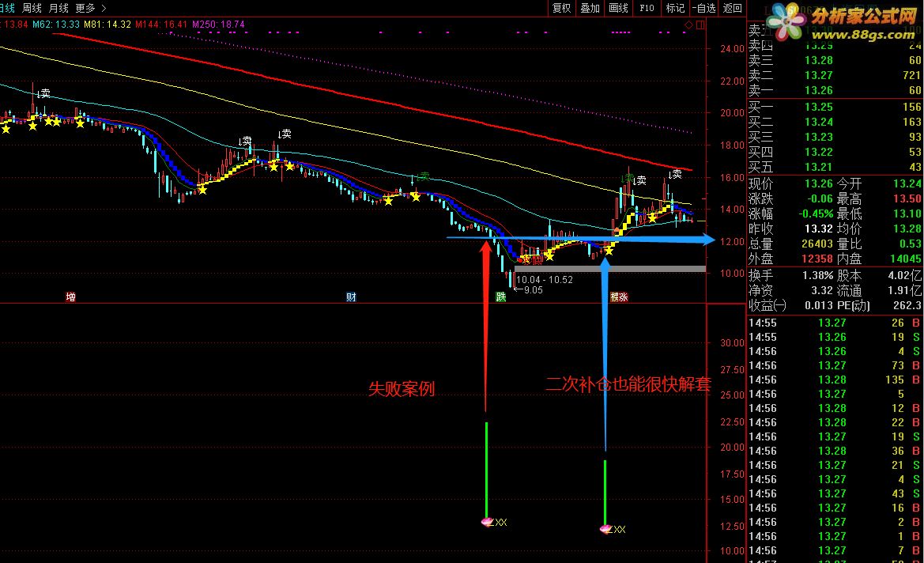Open the 画线 drawing tools
This screenshot has height=563, width=924.
coord(618,8)
